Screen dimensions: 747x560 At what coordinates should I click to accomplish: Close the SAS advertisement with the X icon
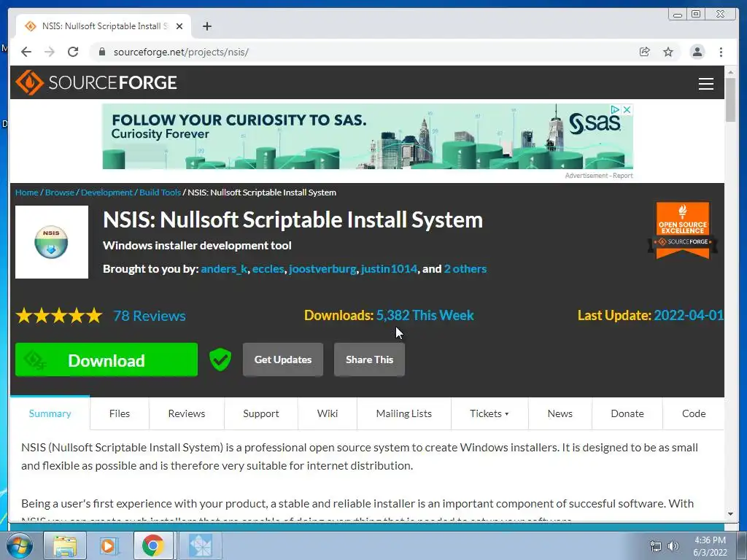click(x=627, y=109)
